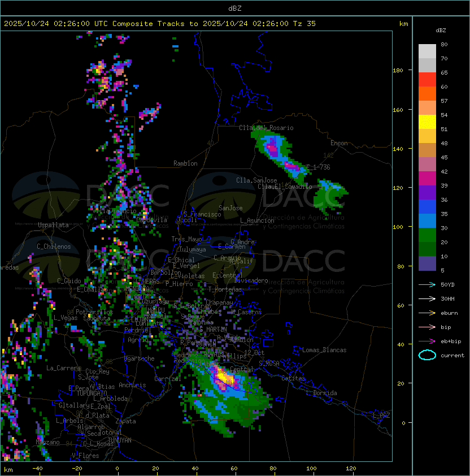Click the dBZ title at the top
This screenshot has height=476, width=470.
coord(235,8)
